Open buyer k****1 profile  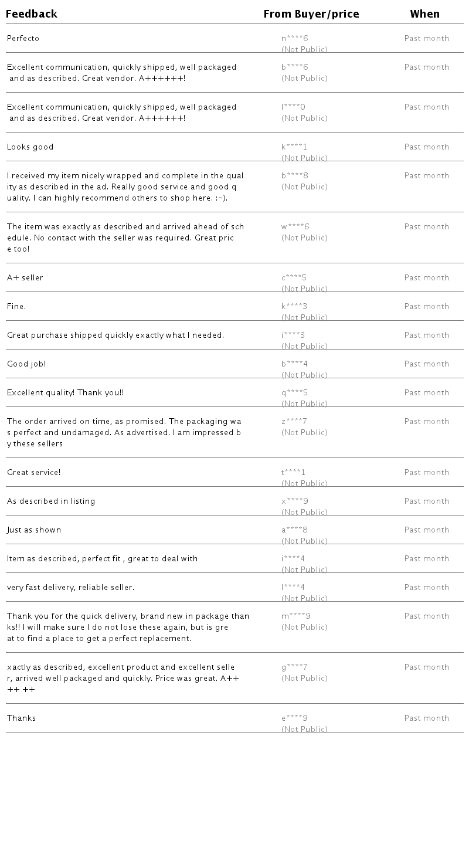(x=294, y=147)
